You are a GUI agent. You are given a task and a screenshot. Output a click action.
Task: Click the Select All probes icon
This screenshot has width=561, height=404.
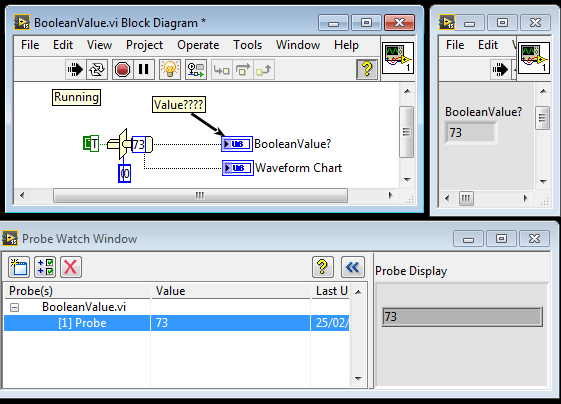click(45, 267)
